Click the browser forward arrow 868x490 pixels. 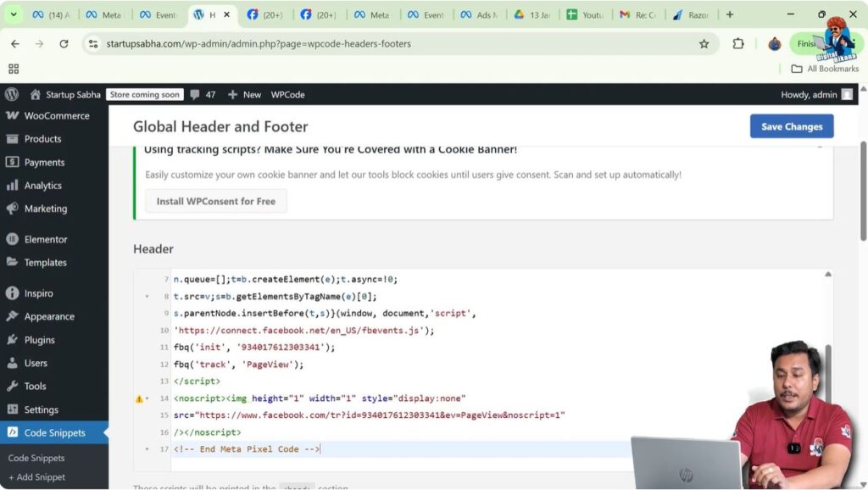click(39, 44)
